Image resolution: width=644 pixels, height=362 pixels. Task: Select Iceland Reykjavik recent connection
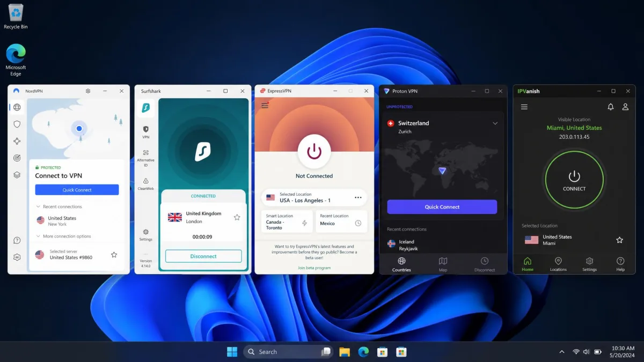pyautogui.click(x=442, y=245)
